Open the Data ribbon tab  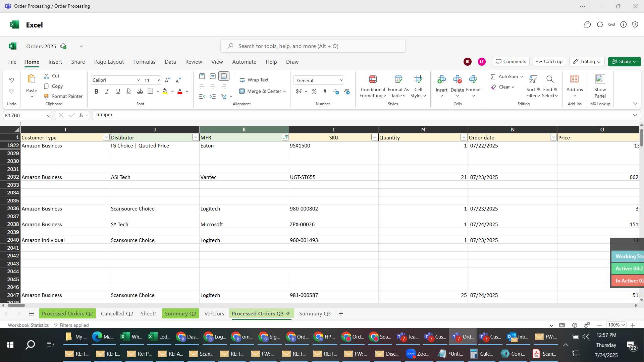pyautogui.click(x=170, y=62)
